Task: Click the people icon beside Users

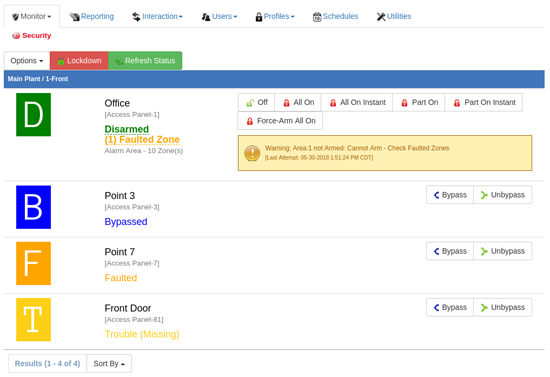Action: 206,17
